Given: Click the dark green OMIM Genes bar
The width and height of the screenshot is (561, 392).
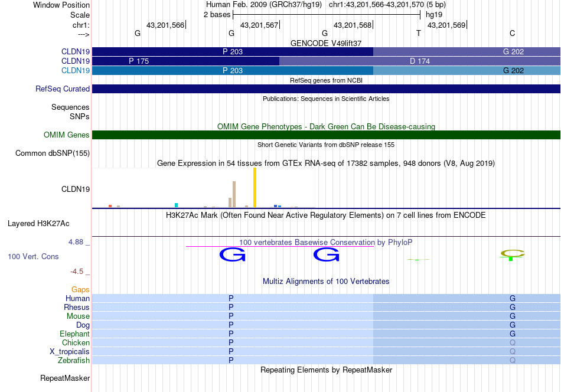Looking at the screenshot, I should pos(327,135).
